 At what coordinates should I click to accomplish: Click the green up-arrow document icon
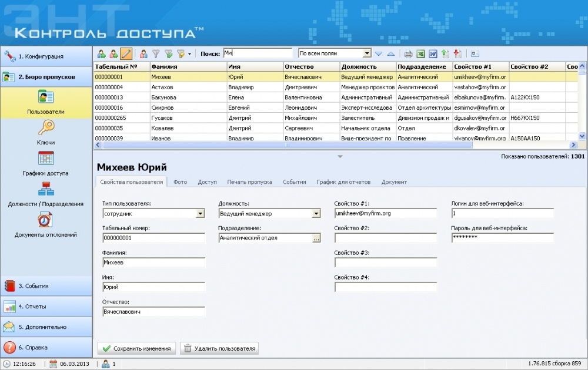445,54
